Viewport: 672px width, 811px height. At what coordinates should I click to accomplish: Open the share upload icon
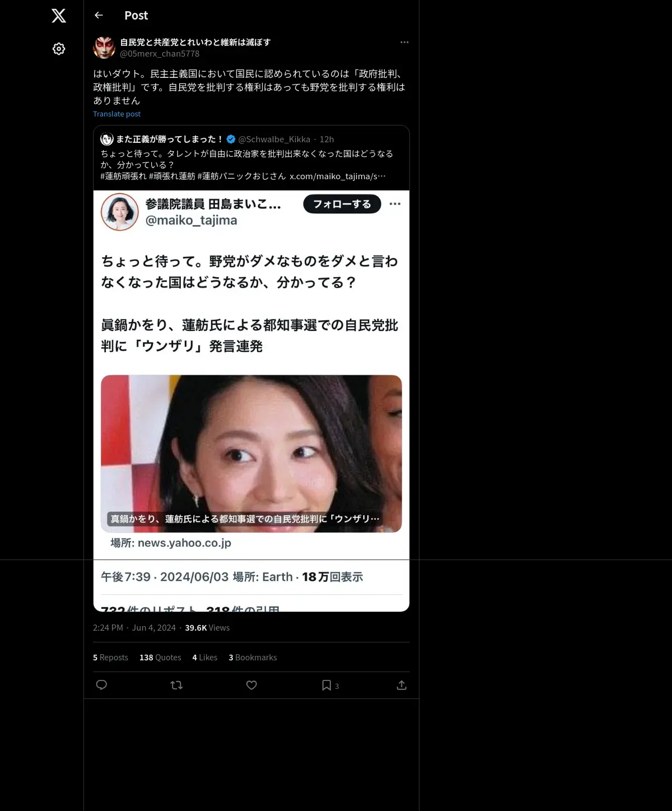402,685
